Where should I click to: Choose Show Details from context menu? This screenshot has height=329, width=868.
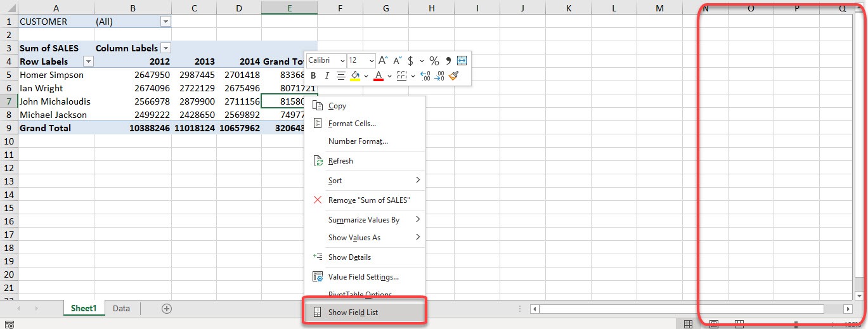(x=366, y=257)
